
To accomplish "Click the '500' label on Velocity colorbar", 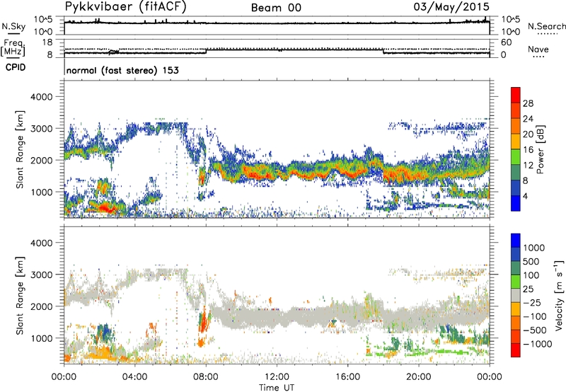I will (x=531, y=261).
